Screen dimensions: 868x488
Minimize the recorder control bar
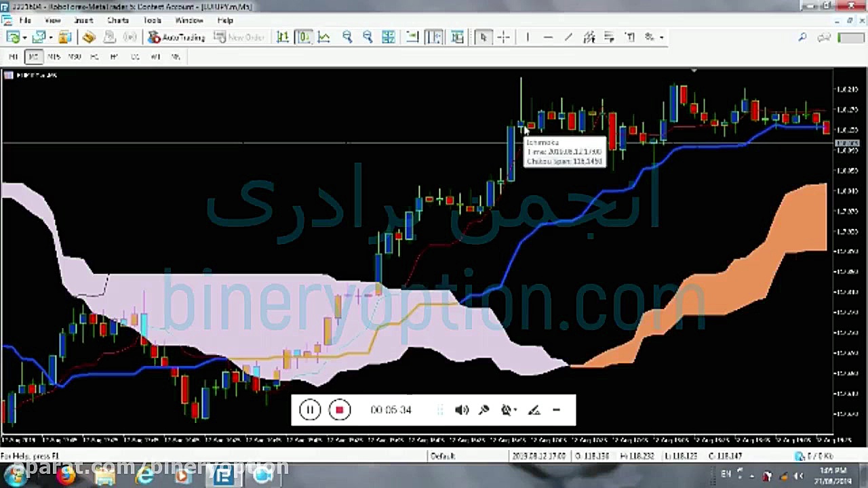point(556,409)
